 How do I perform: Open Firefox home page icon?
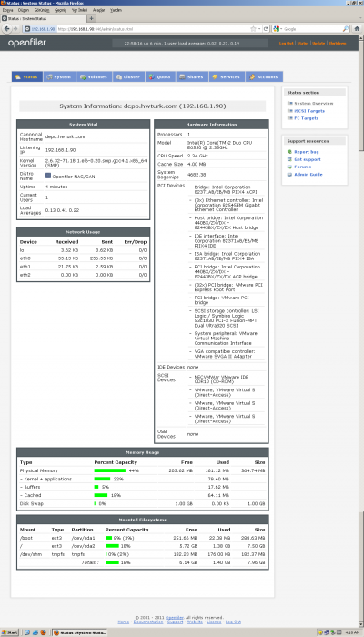click(x=357, y=29)
